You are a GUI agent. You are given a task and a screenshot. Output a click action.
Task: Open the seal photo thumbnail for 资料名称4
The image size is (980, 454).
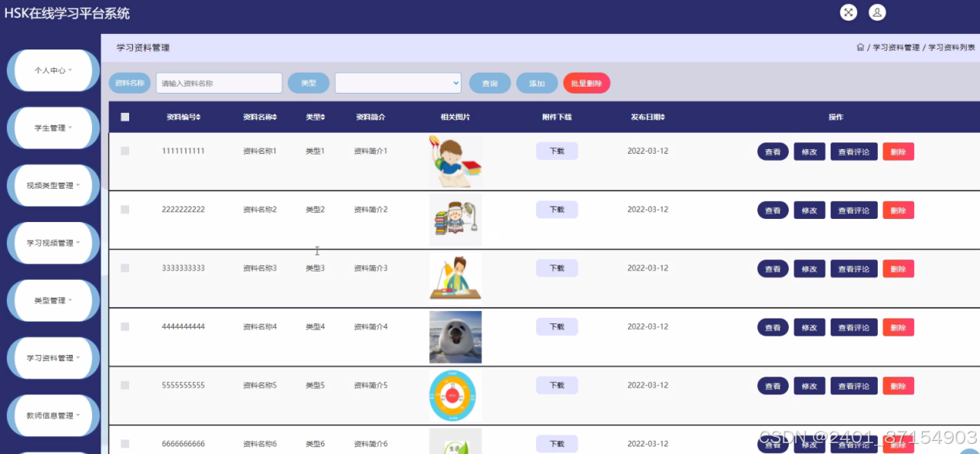click(456, 337)
